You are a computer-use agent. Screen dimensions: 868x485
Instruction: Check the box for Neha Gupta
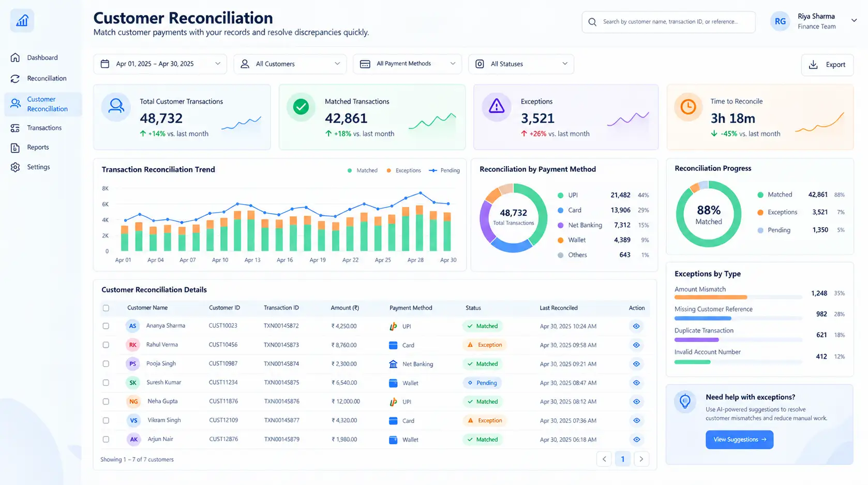click(x=106, y=402)
